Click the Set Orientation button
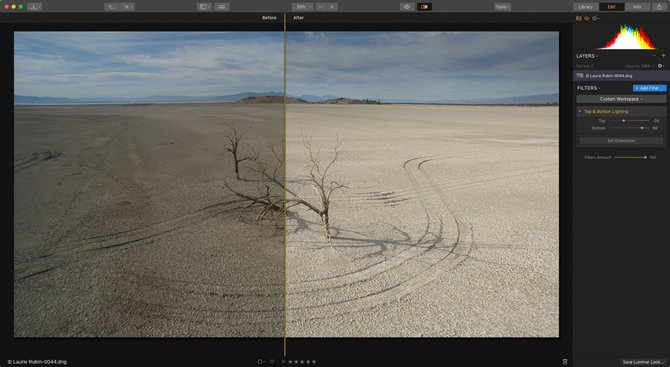 621,141
